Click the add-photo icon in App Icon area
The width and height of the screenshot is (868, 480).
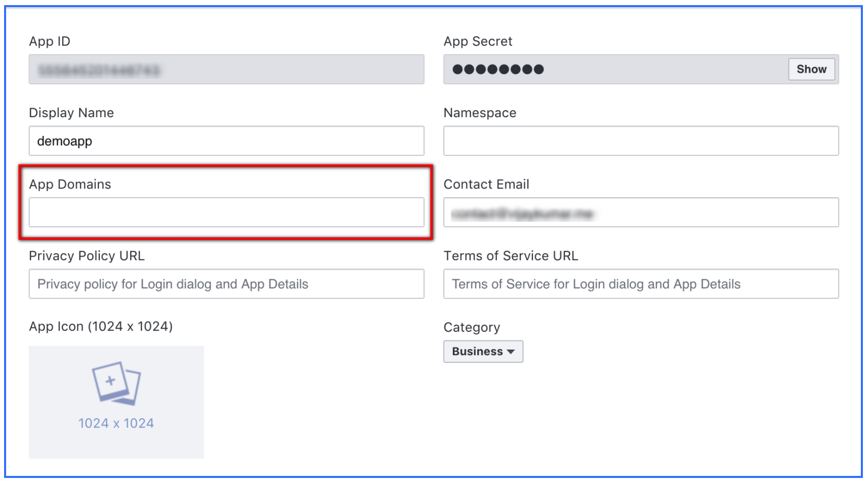[116, 383]
